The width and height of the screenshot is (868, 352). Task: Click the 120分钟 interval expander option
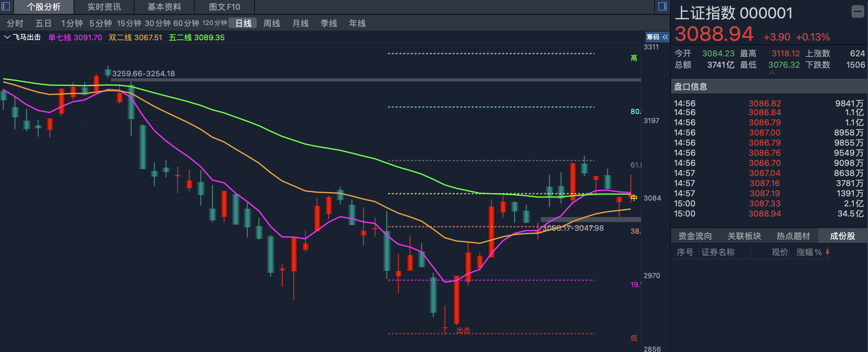215,23
